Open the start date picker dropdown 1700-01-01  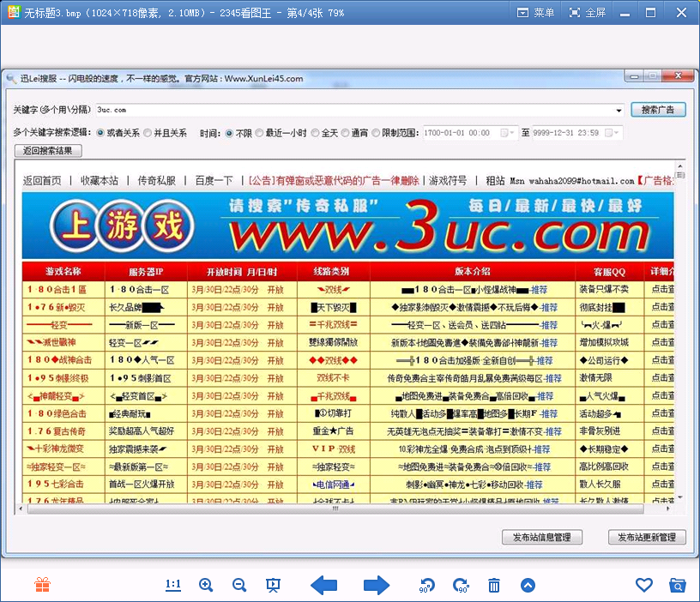click(508, 133)
